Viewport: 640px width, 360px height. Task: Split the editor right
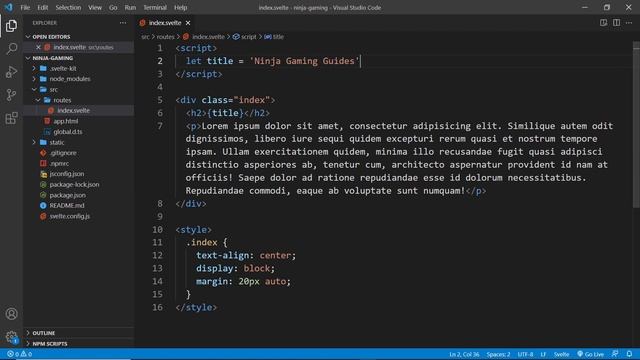(616, 23)
